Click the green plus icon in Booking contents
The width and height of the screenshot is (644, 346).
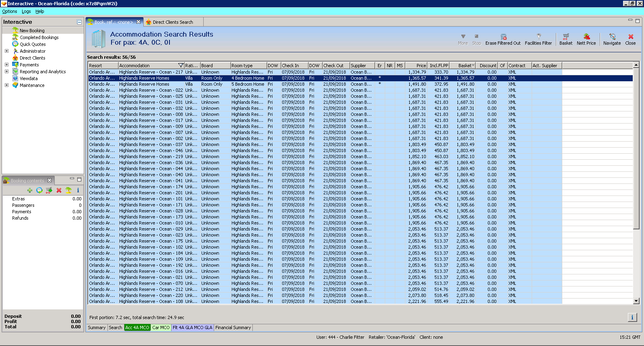click(x=30, y=190)
